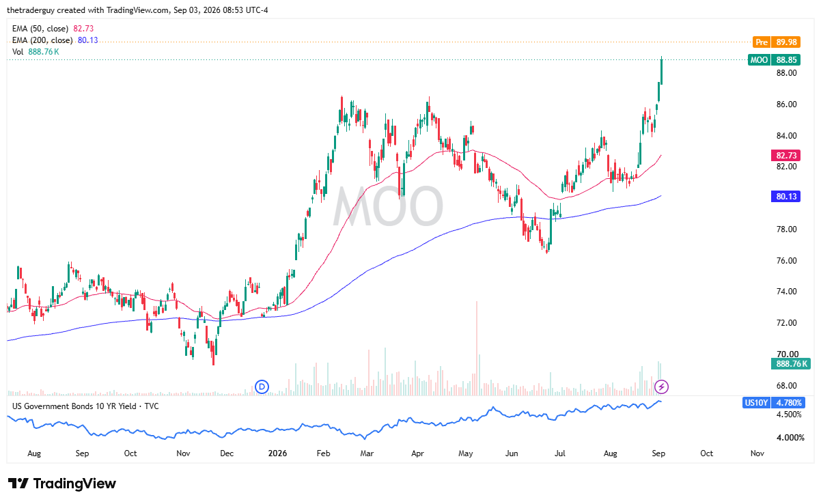This screenshot has width=821, height=504.
Task: Click the Sep label at chart's right end
Action: [x=657, y=453]
